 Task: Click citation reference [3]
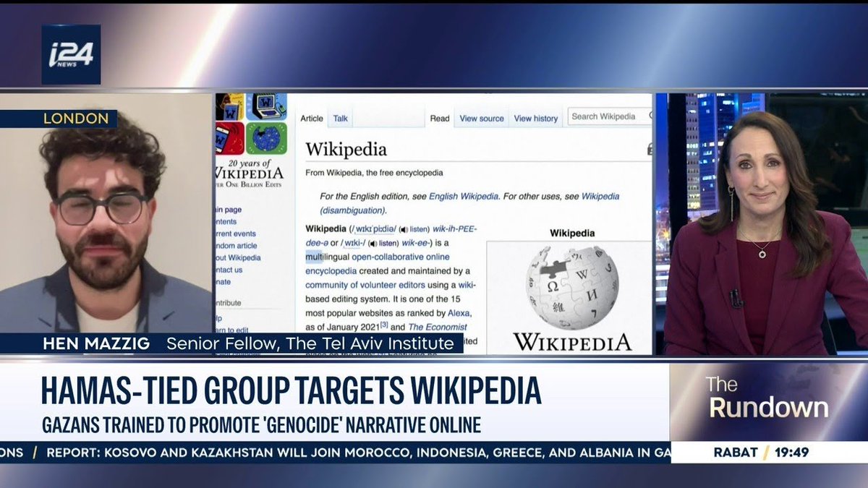pyautogui.click(x=385, y=325)
